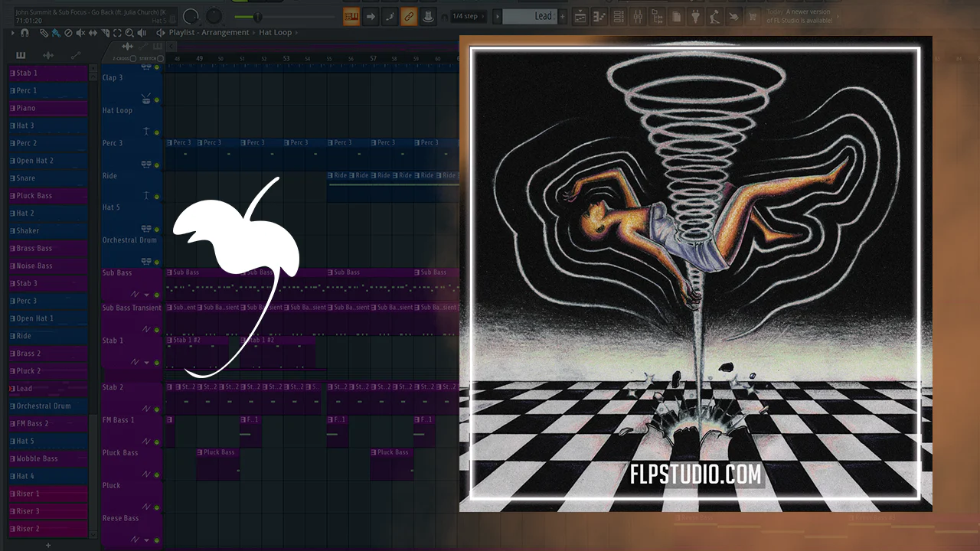This screenshot has width=980, height=551.
Task: Open the Channel rack from top toolbar
Action: click(x=619, y=16)
